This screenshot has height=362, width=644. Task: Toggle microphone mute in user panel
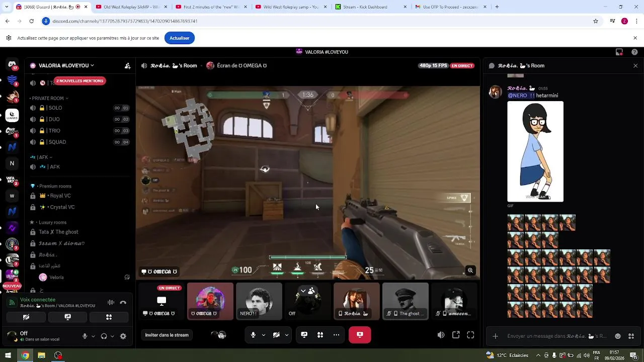pyautogui.click(x=85, y=336)
